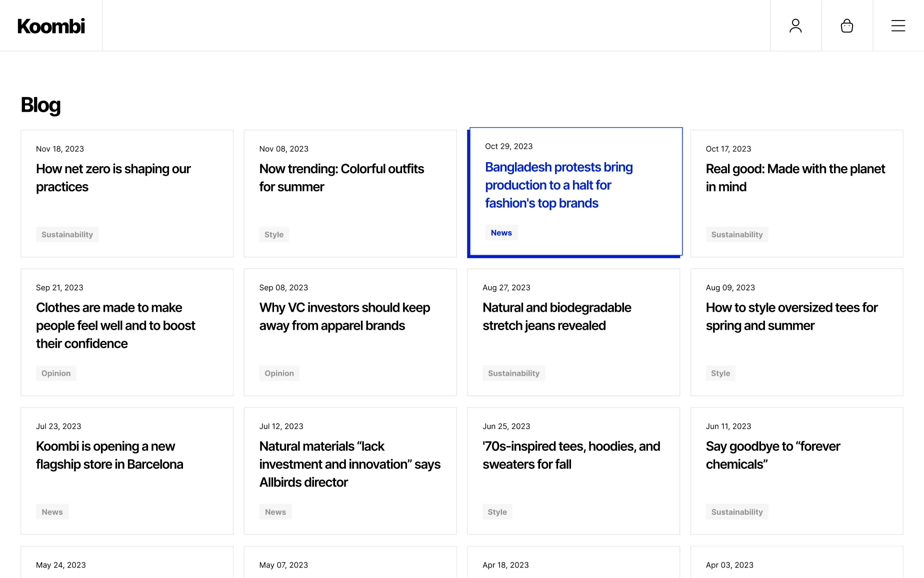Click News tag on the Jul 12 post
The width and height of the screenshot is (924, 578).
[x=275, y=512]
